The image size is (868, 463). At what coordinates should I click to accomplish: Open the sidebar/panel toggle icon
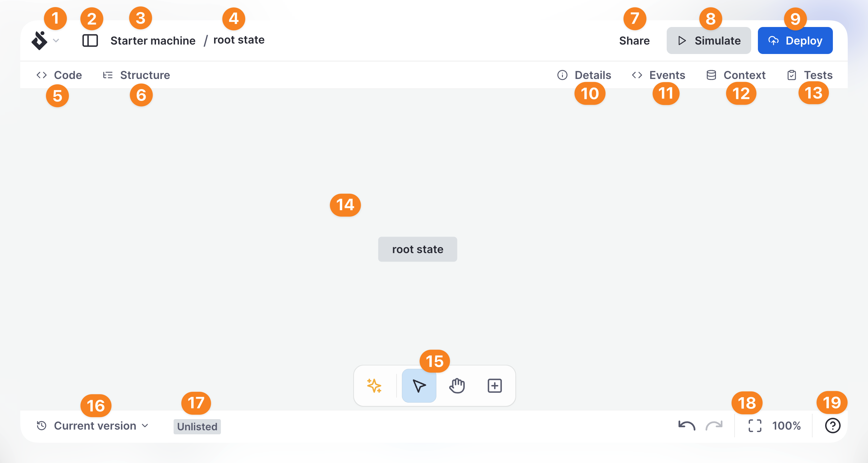tap(90, 40)
